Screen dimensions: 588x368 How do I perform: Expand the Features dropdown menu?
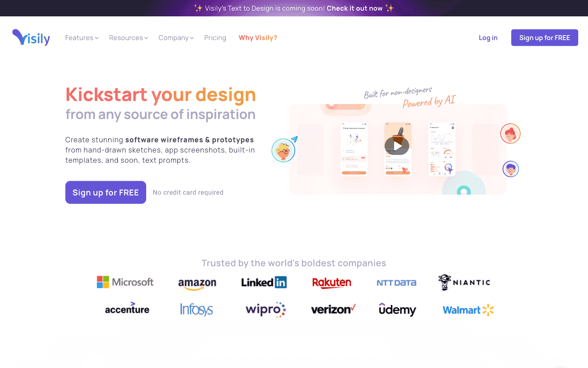pos(82,38)
